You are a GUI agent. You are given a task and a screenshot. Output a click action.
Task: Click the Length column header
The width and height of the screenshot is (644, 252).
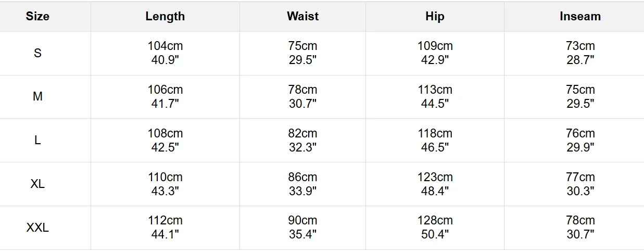tap(165, 16)
